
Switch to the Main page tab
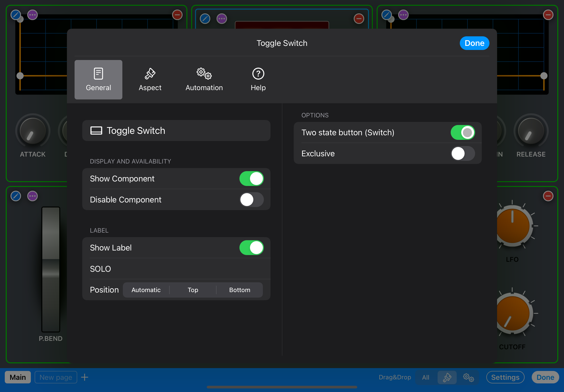[18, 377]
